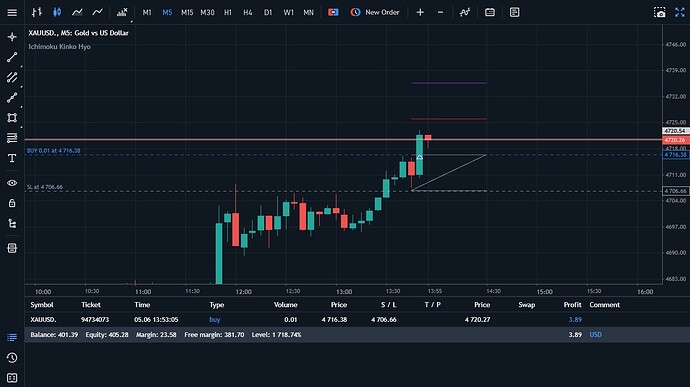Zoom in the chart with plus
This screenshot has width=690, height=387.
pyautogui.click(x=420, y=12)
